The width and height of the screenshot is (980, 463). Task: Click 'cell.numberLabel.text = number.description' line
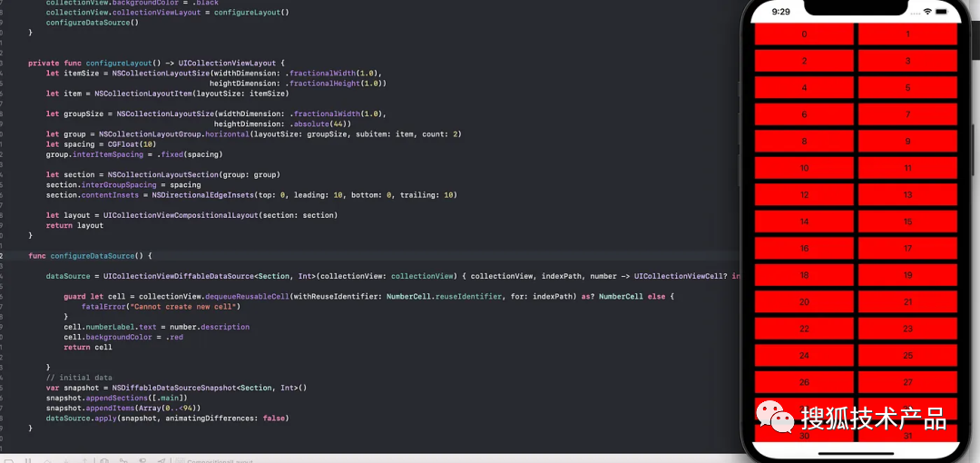point(156,327)
